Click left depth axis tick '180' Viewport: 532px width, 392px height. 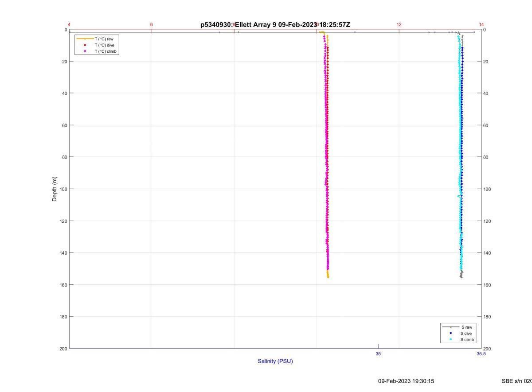pos(63,317)
